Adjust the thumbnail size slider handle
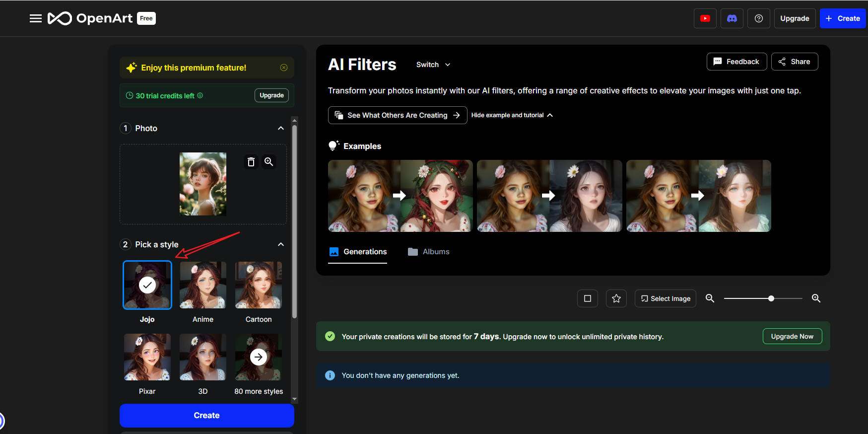This screenshot has height=434, width=868. (x=771, y=298)
